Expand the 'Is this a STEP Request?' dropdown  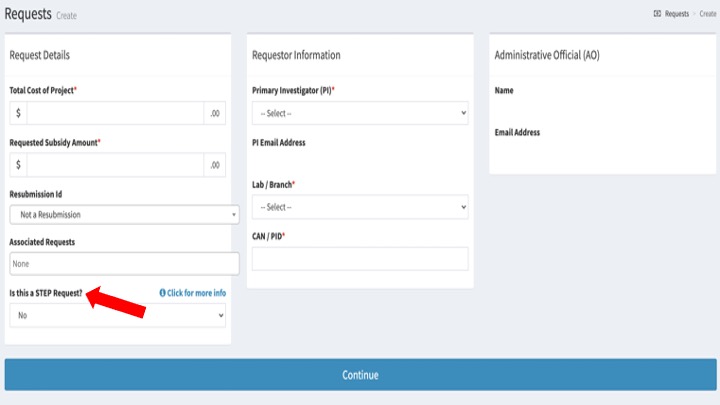pos(118,315)
